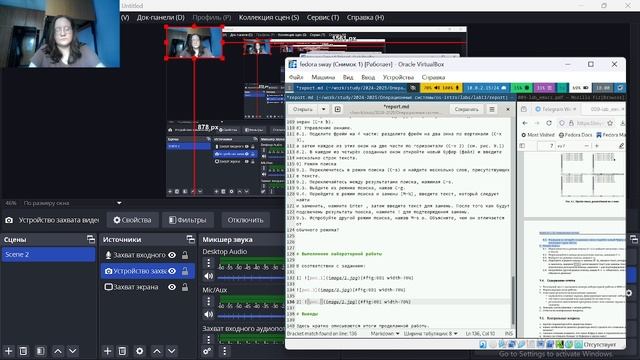Mute Desktop Audio speaker icon

(x=209, y=276)
